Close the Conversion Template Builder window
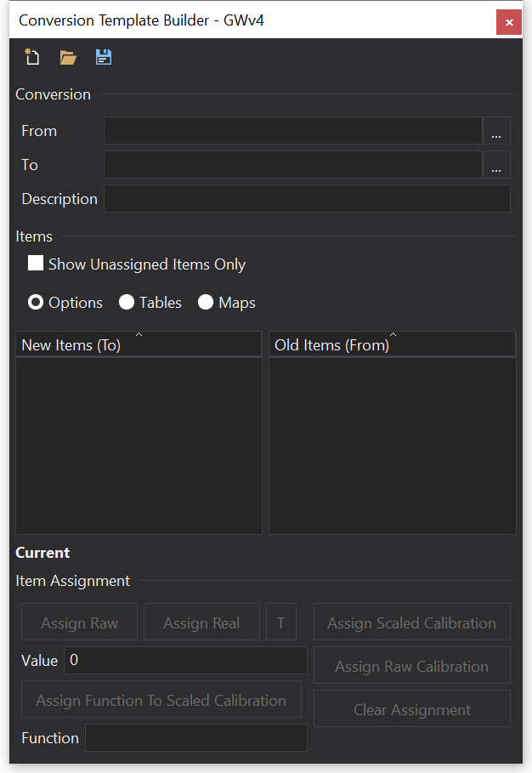This screenshot has height=773, width=532. 508,22
